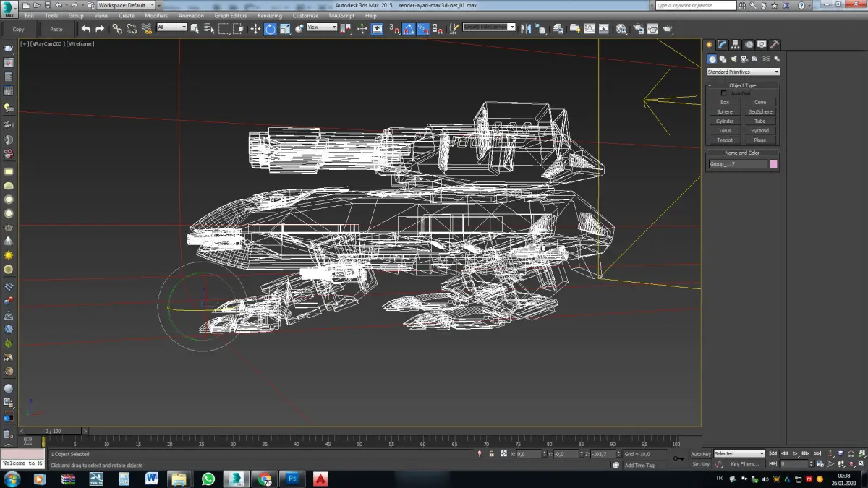This screenshot has height=488, width=868.
Task: Click the Save File disk icon
Action: pyautogui.click(x=47, y=5)
